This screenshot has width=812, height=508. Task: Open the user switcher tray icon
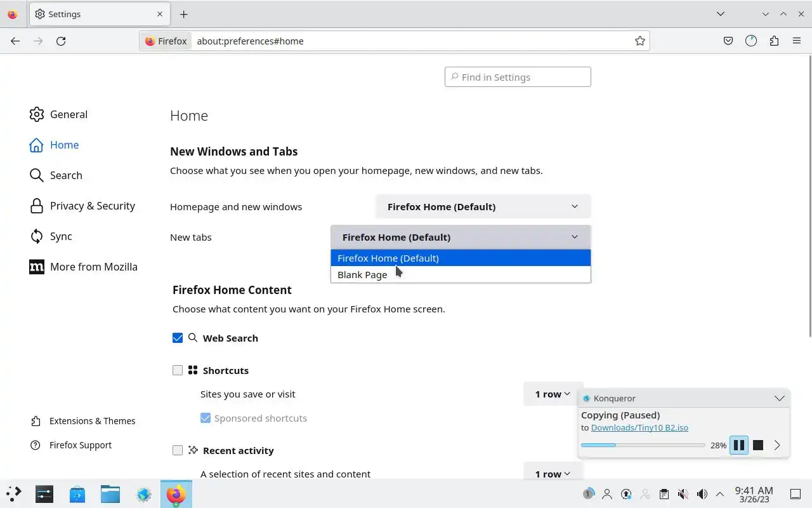click(x=607, y=494)
